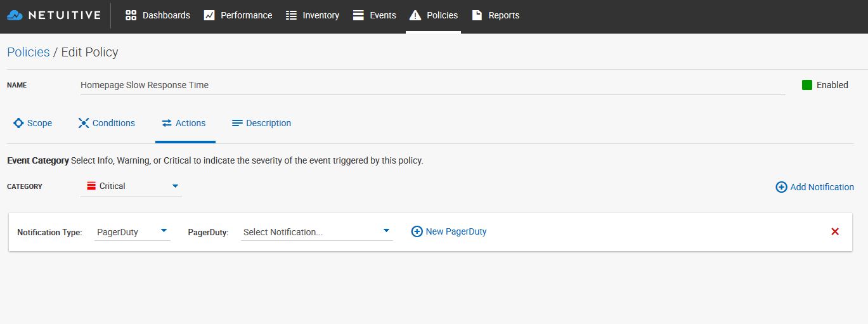This screenshot has height=324, width=868.
Task: Open Dashboards from the grid icon
Action: click(x=131, y=15)
